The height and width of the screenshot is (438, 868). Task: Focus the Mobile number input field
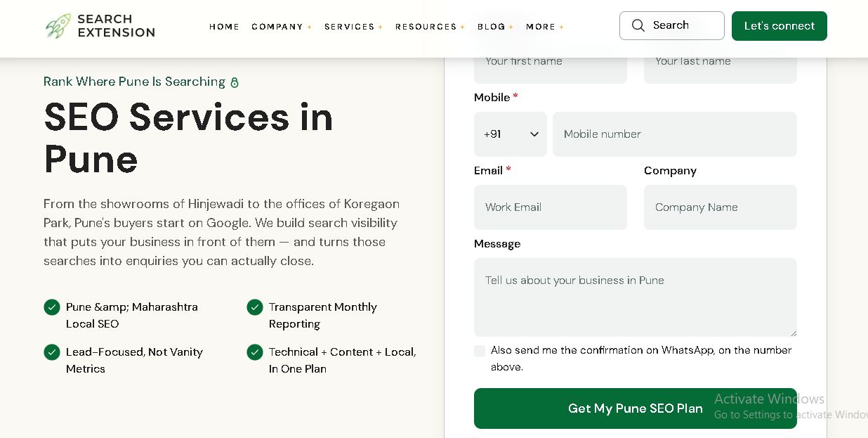(x=675, y=134)
